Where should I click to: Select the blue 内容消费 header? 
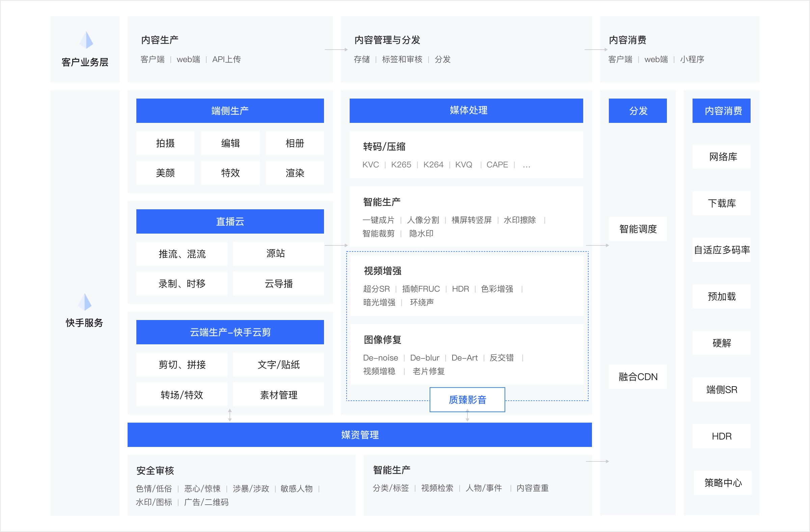click(x=722, y=111)
